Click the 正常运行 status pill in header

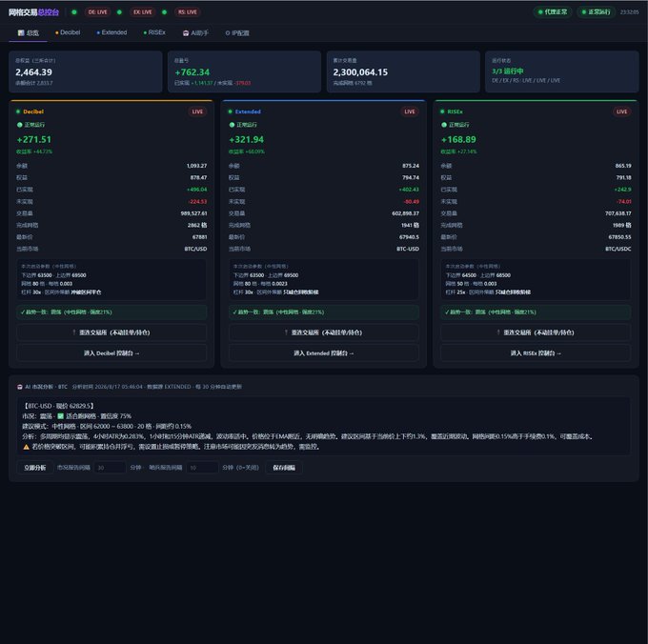point(596,12)
